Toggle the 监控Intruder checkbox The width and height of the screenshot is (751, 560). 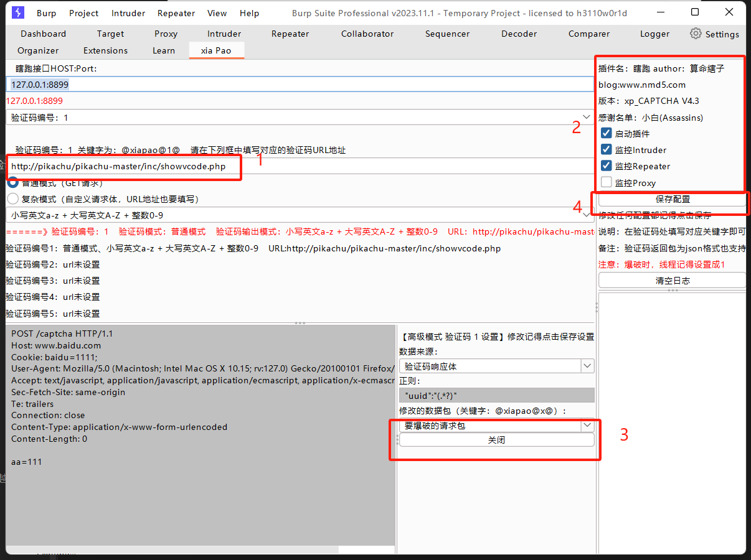coord(606,149)
